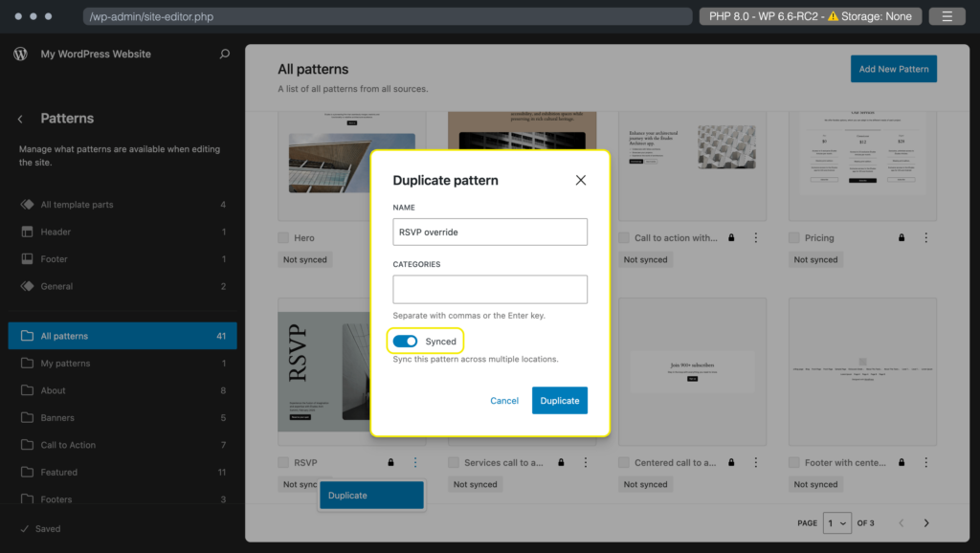This screenshot has height=553, width=980.
Task: Click the All template parts diamond icon
Action: click(x=27, y=205)
